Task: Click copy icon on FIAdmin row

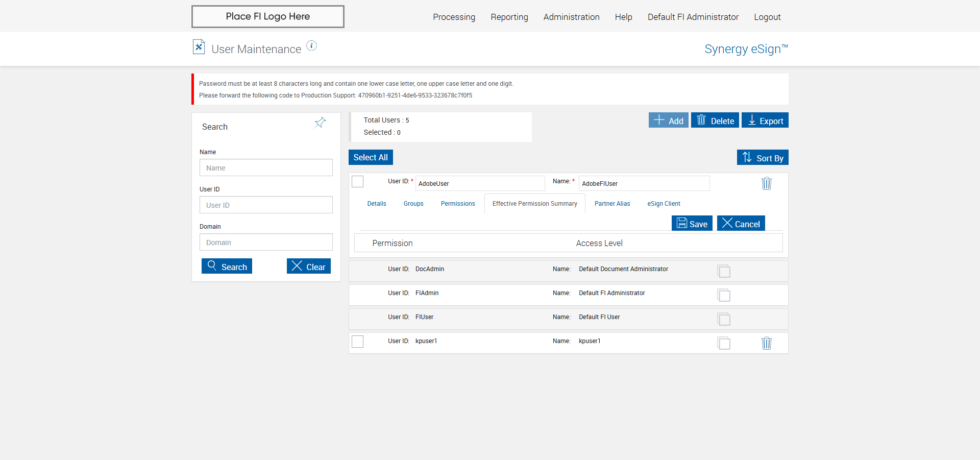Action: (x=724, y=295)
